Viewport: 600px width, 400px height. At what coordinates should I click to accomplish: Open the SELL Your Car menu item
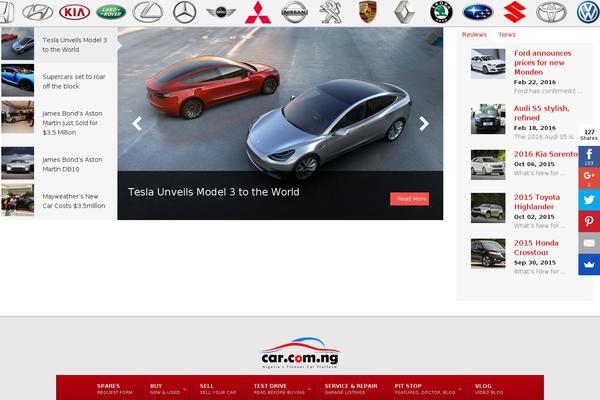218,389
